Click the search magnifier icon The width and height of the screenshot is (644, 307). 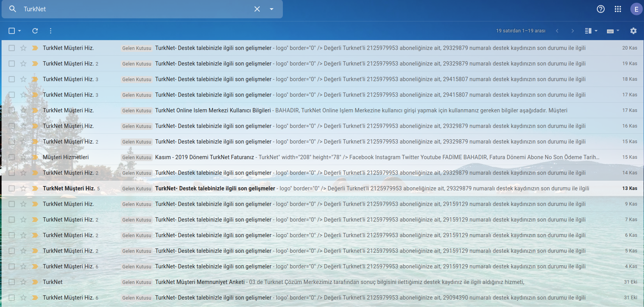coord(12,9)
